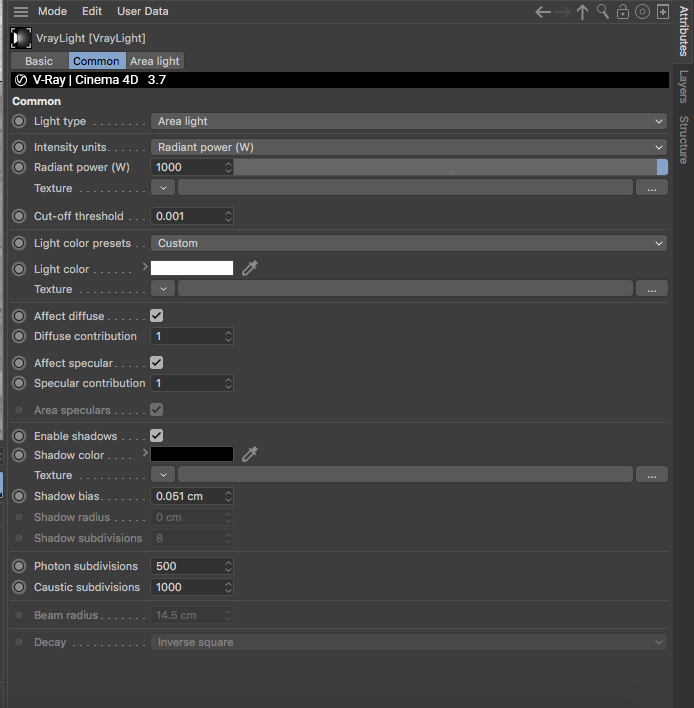The width and height of the screenshot is (694, 708).
Task: Open the Light type dropdown
Action: point(409,121)
